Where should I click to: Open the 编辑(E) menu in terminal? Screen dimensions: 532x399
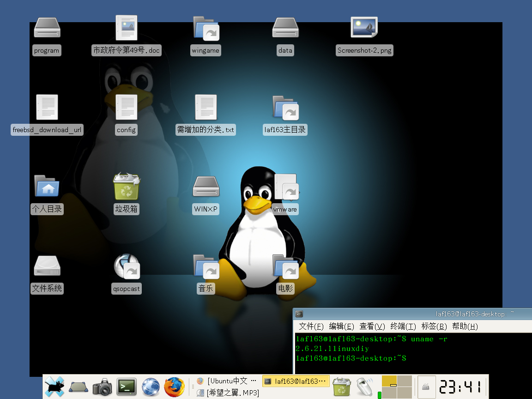pyautogui.click(x=341, y=326)
